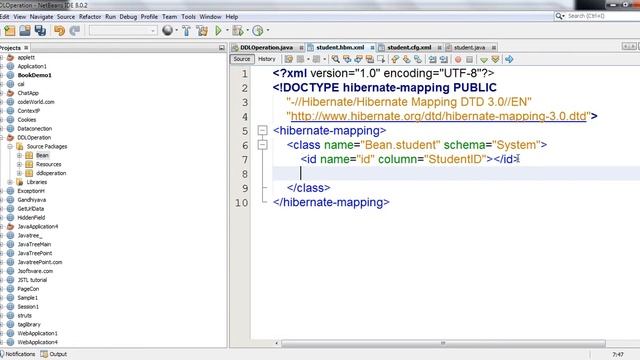Viewport: 640px width, 360px height.
Task: Switch to student.cfg.xml tab
Action: (409, 47)
